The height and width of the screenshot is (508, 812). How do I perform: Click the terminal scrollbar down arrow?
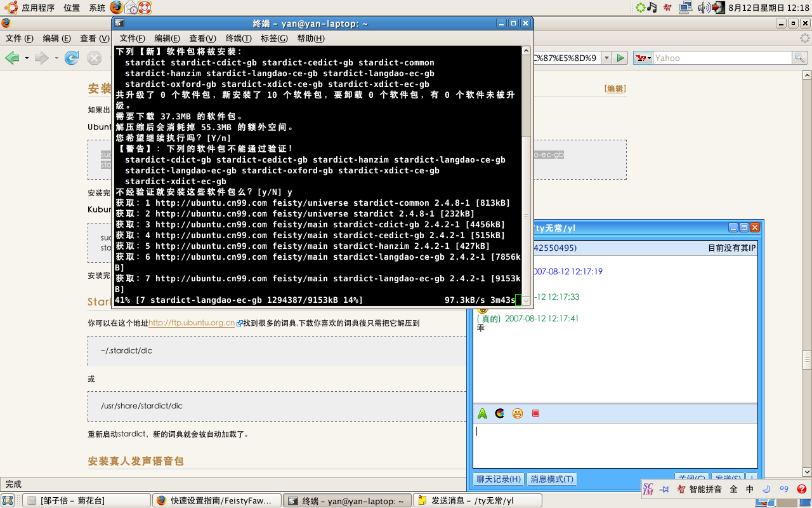(526, 300)
